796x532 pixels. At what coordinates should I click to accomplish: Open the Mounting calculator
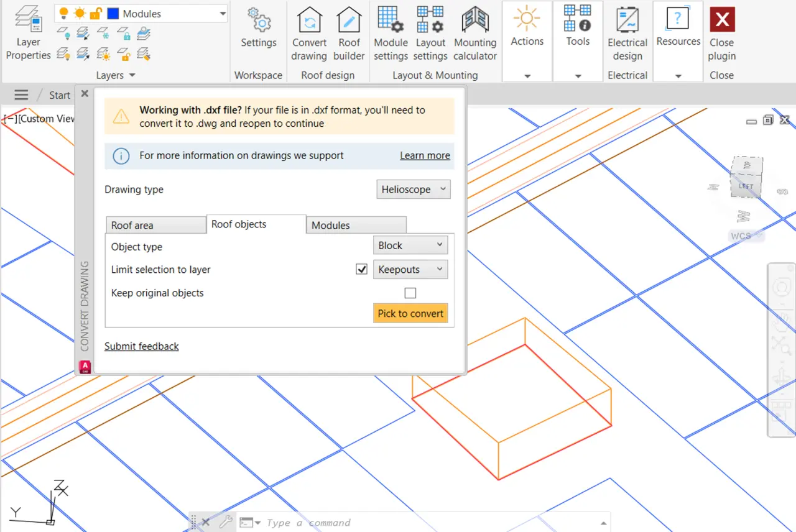[x=475, y=34]
